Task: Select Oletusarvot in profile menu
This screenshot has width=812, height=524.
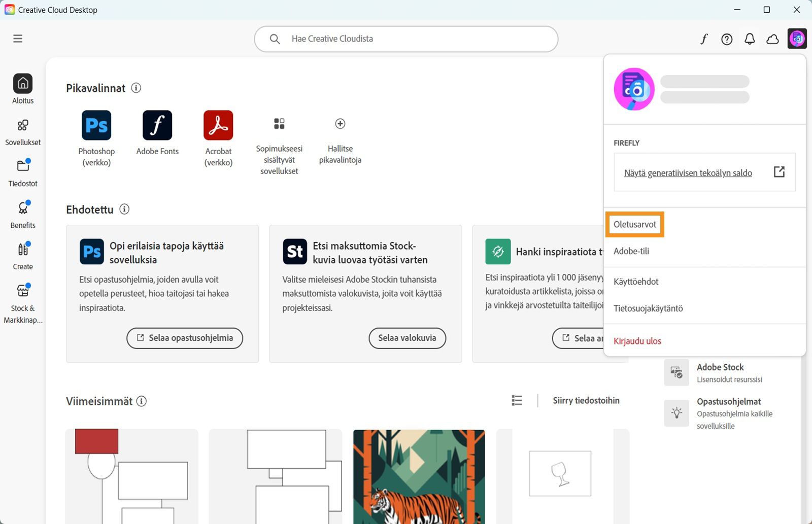Action: (x=635, y=224)
